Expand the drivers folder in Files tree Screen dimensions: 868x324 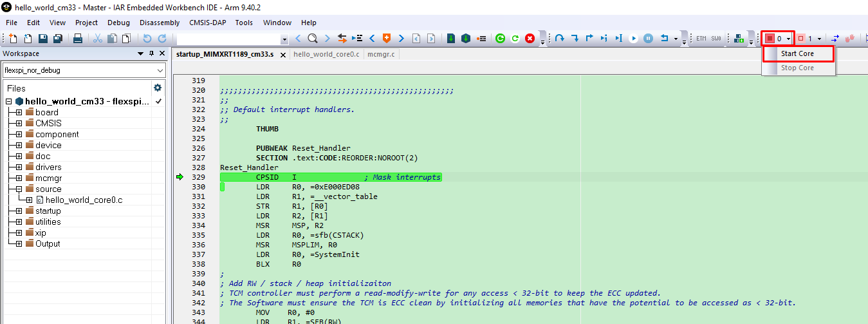(19, 167)
